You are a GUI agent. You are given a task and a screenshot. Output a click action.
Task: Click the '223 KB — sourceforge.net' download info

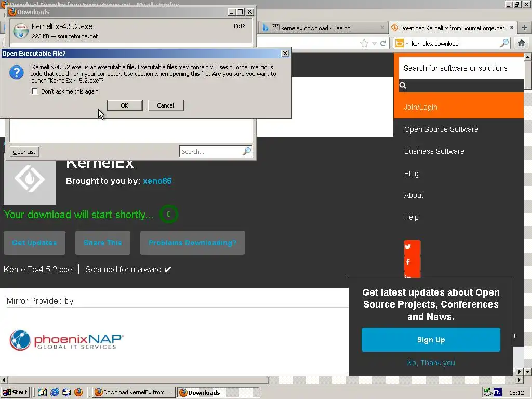(65, 36)
